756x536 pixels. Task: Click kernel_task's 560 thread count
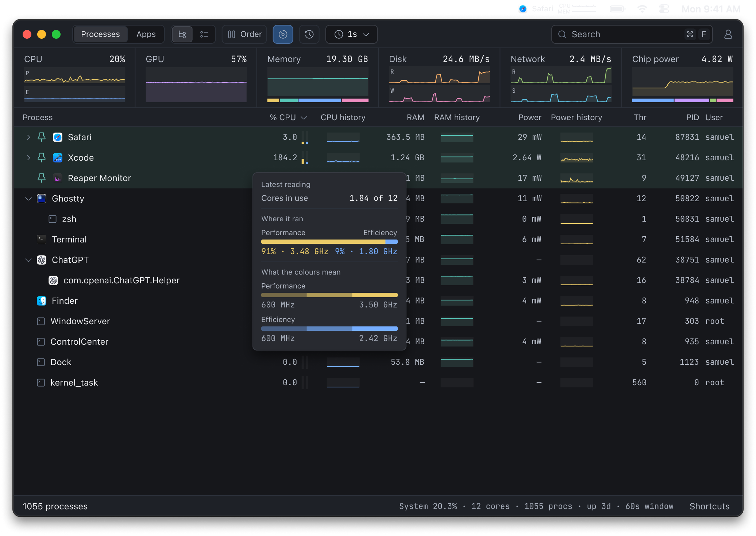click(639, 383)
